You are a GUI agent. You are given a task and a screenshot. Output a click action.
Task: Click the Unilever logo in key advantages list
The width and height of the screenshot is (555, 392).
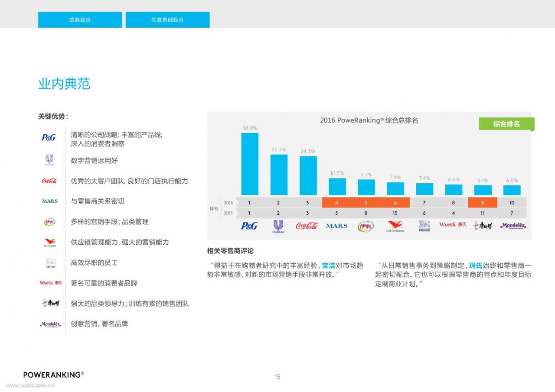[x=49, y=160]
